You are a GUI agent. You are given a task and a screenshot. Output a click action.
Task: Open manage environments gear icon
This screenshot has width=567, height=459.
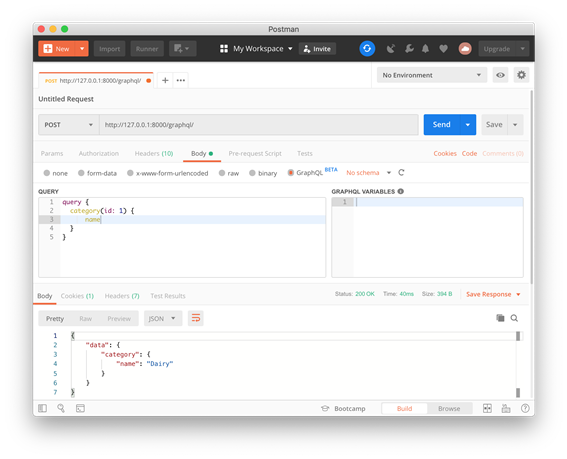521,75
